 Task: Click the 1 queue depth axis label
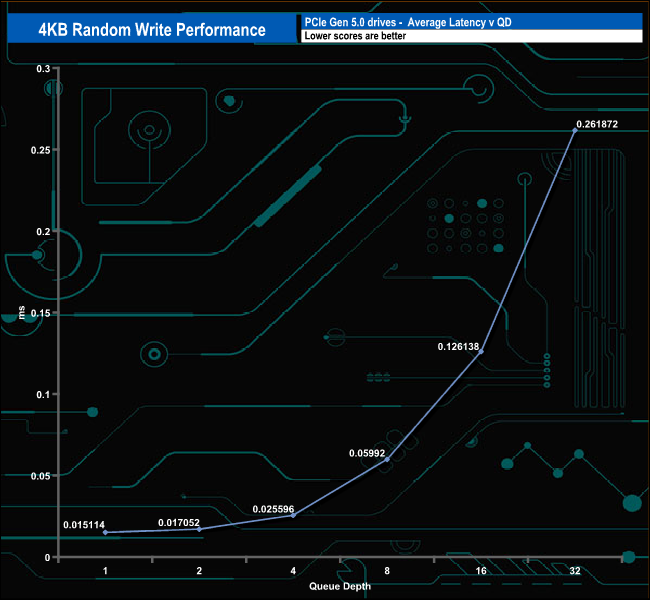point(105,571)
